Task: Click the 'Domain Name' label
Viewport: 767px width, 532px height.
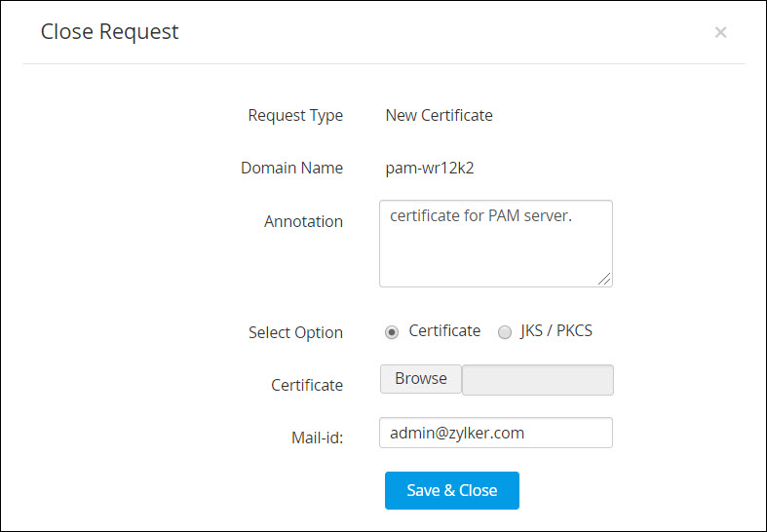Action: pos(291,168)
